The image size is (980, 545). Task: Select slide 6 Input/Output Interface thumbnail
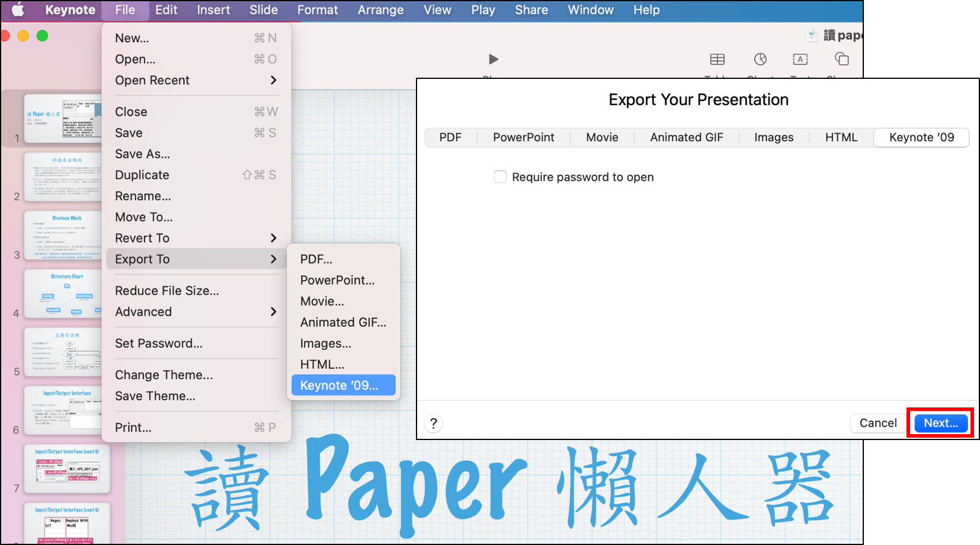pyautogui.click(x=63, y=410)
